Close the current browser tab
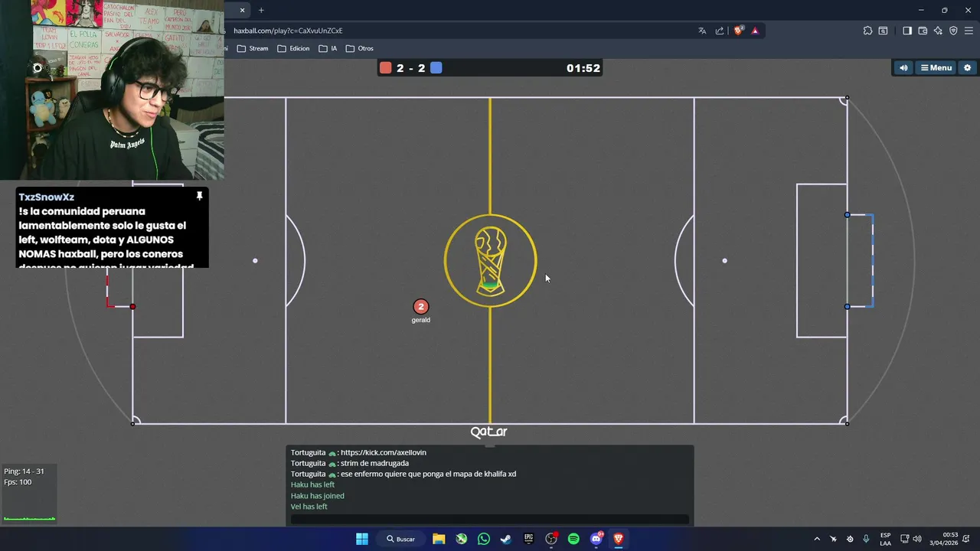Image resolution: width=980 pixels, height=551 pixels. (x=243, y=10)
